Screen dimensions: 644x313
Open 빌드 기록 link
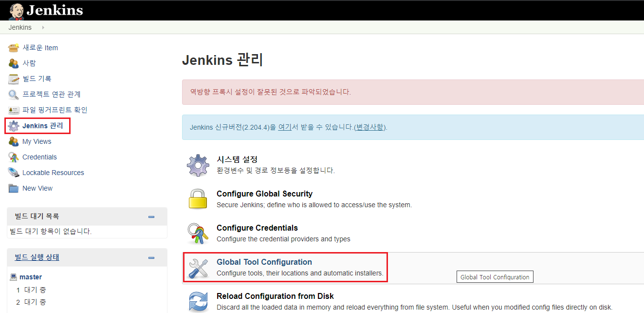(37, 79)
